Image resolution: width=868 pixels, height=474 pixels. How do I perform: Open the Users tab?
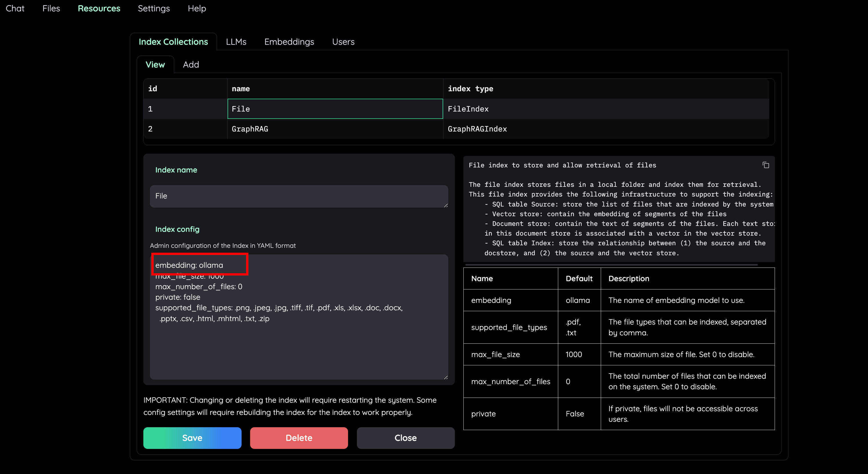343,42
